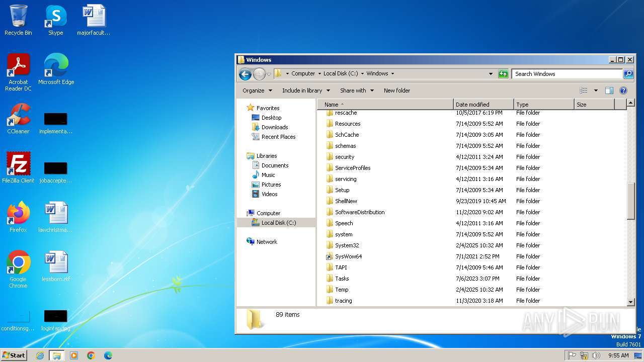
Task: Click the file list scrollbar up arrow
Action: pos(631,103)
